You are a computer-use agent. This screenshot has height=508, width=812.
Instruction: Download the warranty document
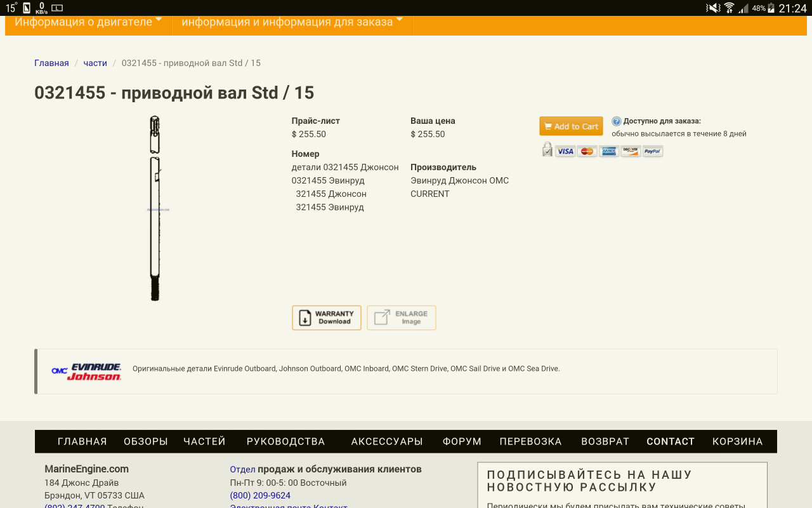point(327,317)
